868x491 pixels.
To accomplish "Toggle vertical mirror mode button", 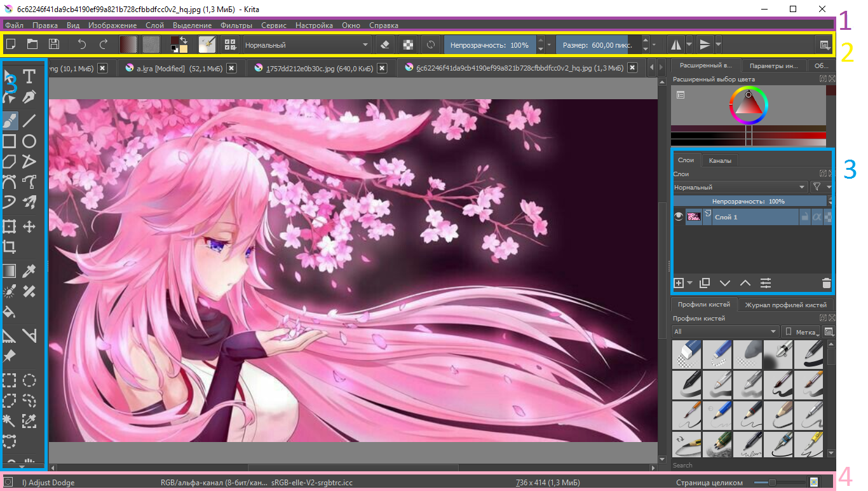I will pos(705,45).
